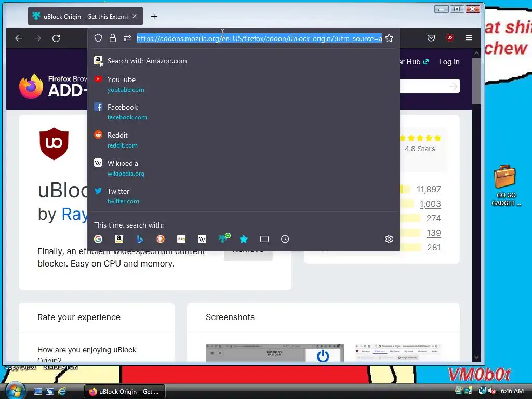Select the Facebook suggestion row

(x=244, y=112)
